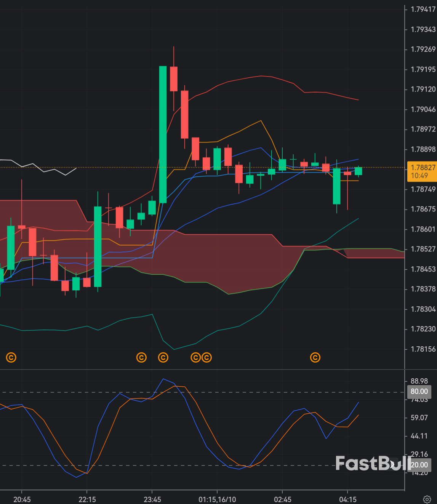Viewport: 437px width, 504px height.
Task: Click the 10:49 candle countdown timer
Action: coord(419,176)
